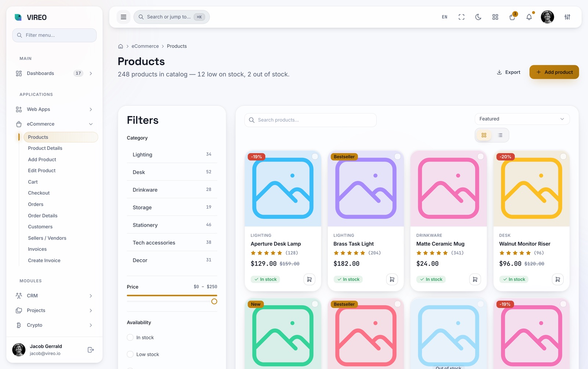Open Orders in sidebar
588x369 pixels.
pos(36,205)
